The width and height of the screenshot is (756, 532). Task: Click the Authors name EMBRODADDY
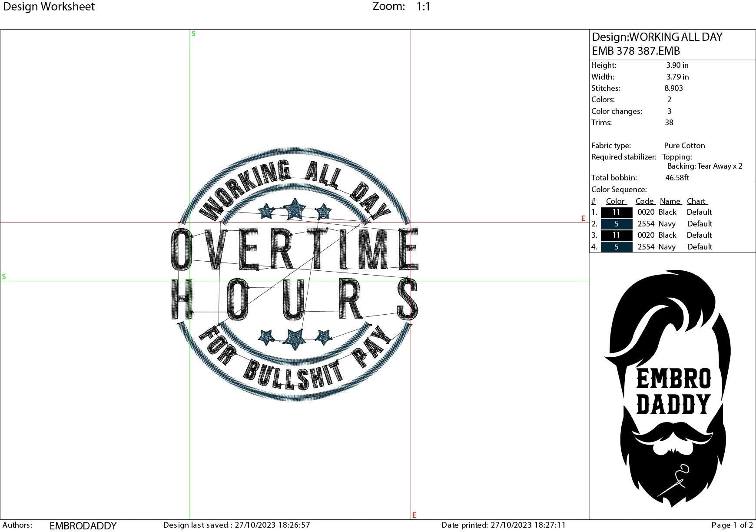(x=83, y=526)
